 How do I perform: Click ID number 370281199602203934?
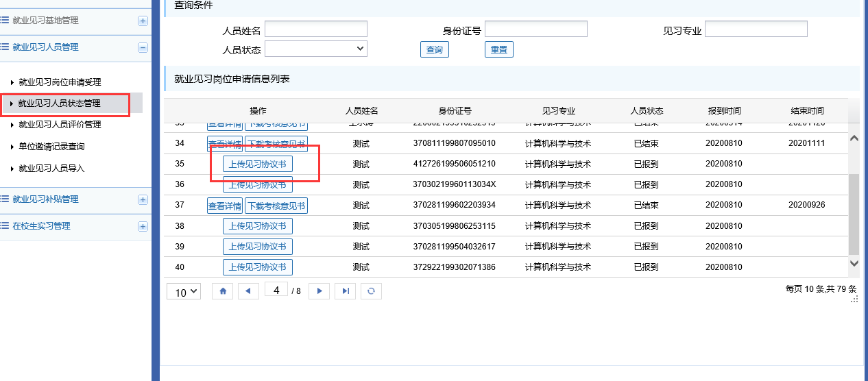[455, 206]
